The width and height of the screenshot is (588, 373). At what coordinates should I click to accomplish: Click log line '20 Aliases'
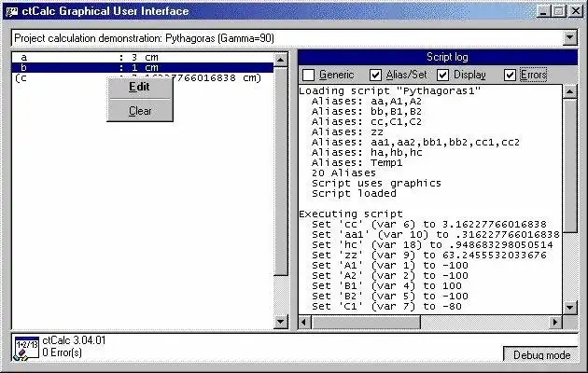[343, 173]
